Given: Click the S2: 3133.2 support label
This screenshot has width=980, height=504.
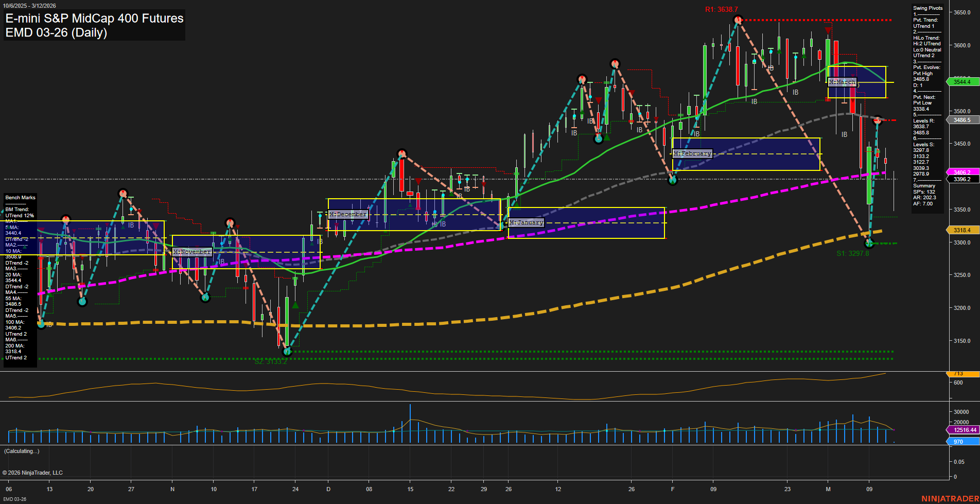Looking at the screenshot, I should click(x=271, y=361).
